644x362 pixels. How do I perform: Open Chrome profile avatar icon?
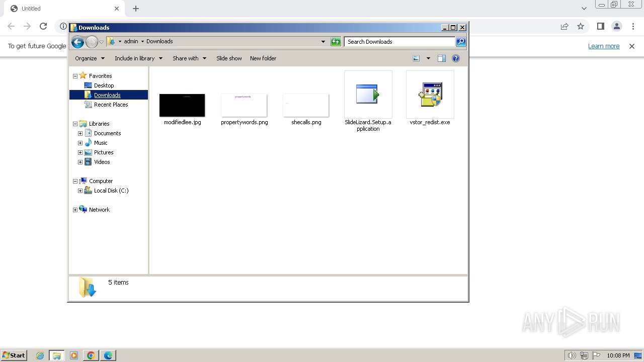click(617, 26)
